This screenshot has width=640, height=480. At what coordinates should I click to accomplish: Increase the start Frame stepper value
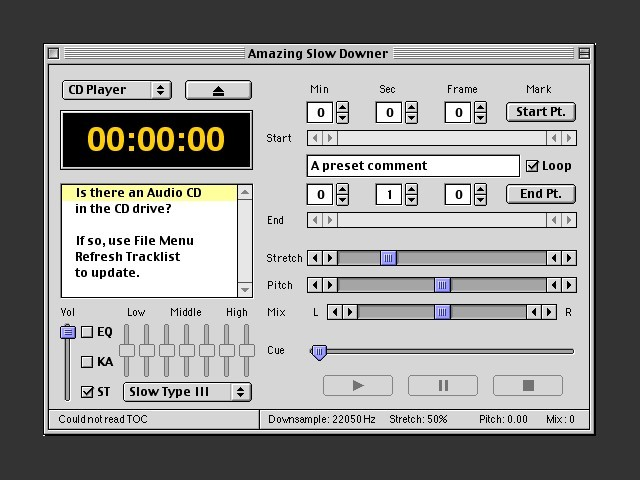click(480, 107)
